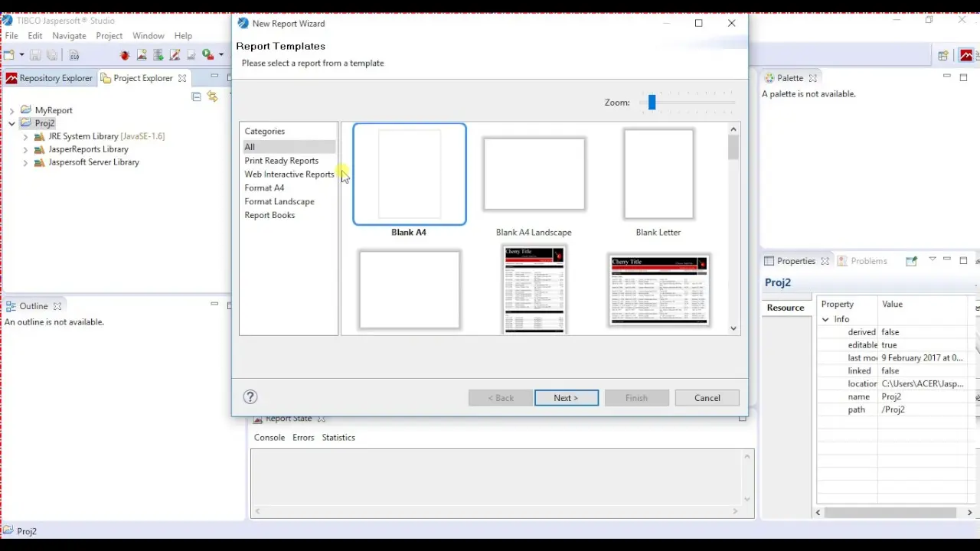Click the Link with Editor arrows icon

(x=212, y=96)
